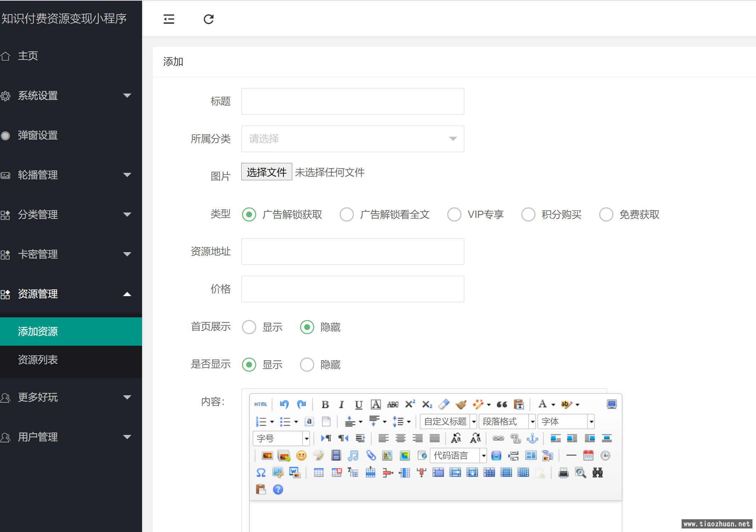Toggle bold formatting in the editor

325,404
